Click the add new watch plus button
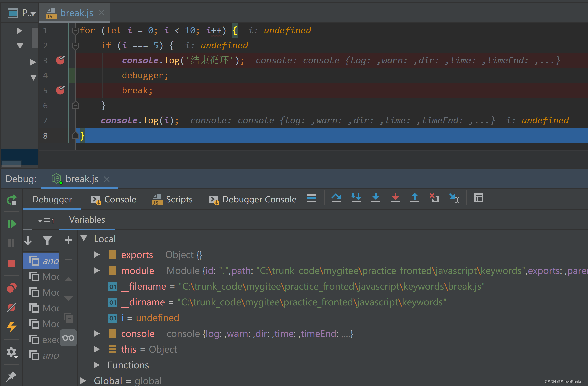 [x=68, y=240]
